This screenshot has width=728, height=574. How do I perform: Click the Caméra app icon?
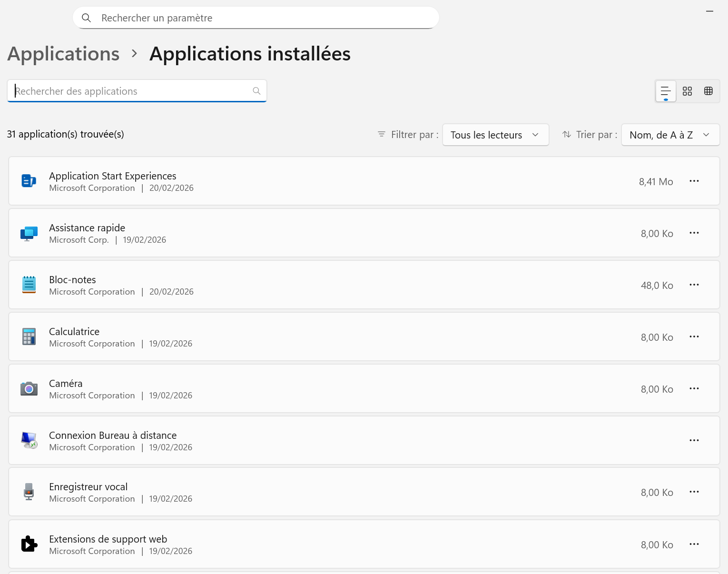click(29, 388)
